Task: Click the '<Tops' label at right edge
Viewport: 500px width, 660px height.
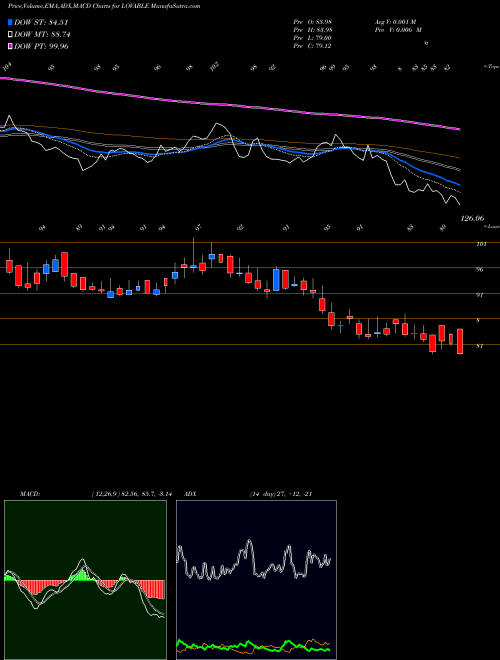Action: tap(491, 67)
